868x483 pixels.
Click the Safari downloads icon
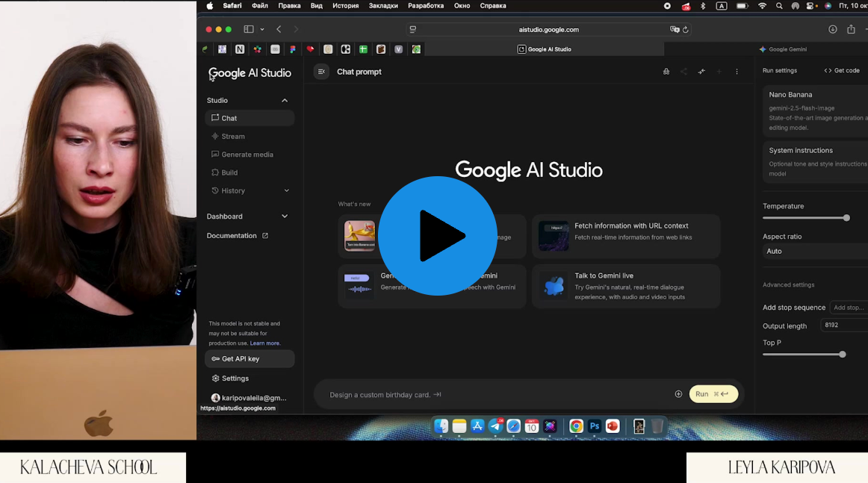pos(833,29)
